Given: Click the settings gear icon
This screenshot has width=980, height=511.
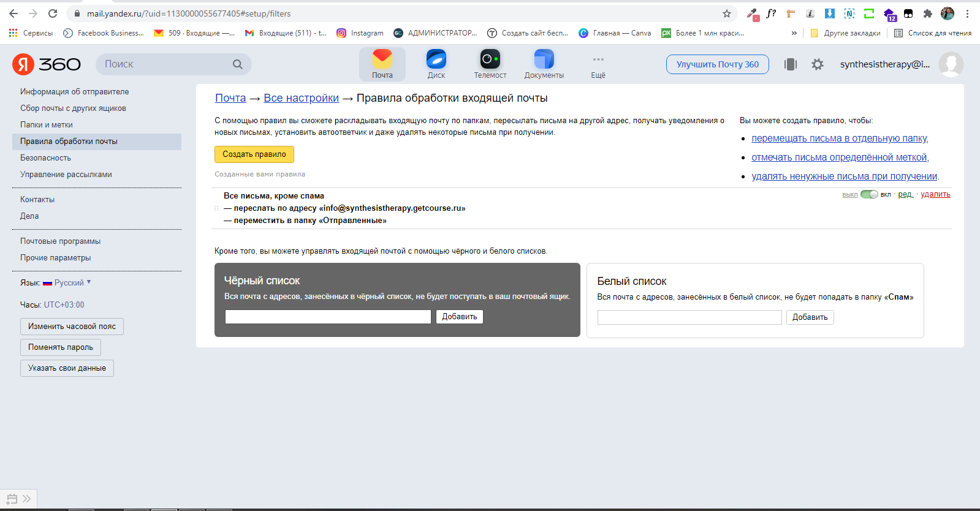Looking at the screenshot, I should pyautogui.click(x=817, y=64).
